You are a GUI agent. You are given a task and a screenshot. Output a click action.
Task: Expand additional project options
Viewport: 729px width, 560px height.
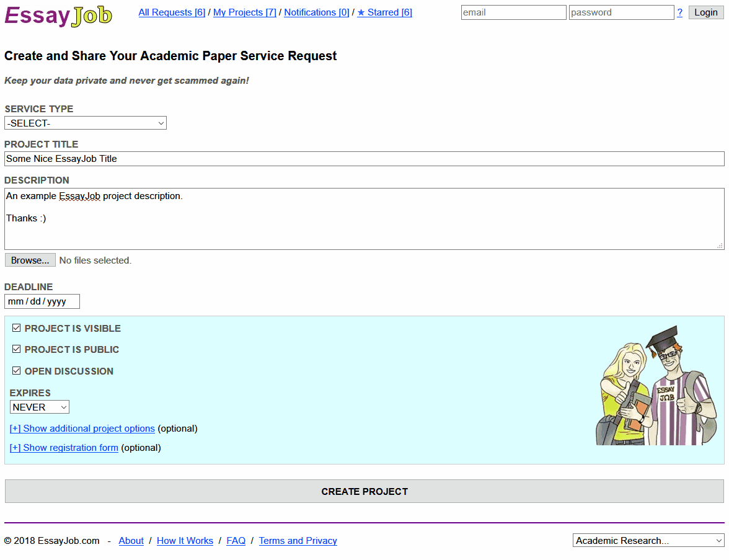click(82, 429)
